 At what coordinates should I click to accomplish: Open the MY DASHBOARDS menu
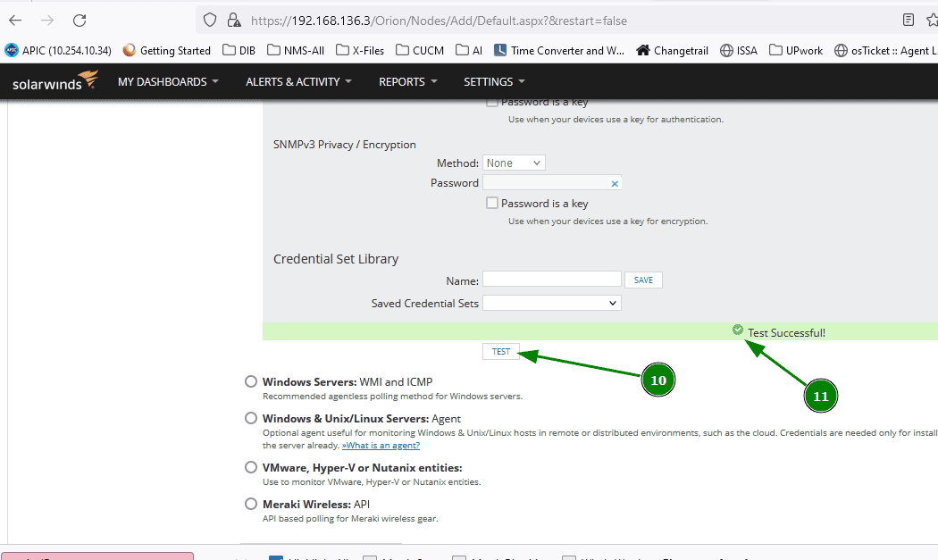click(x=168, y=81)
